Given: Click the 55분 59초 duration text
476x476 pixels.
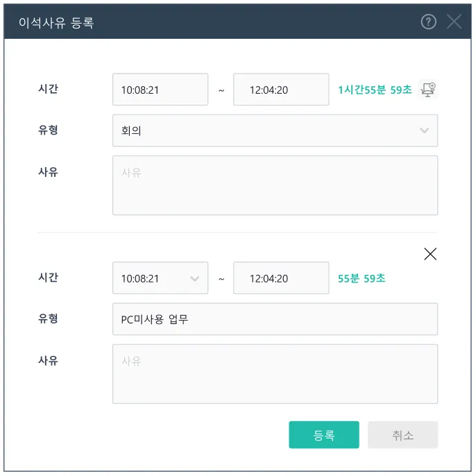Looking at the screenshot, I should pos(362,278).
